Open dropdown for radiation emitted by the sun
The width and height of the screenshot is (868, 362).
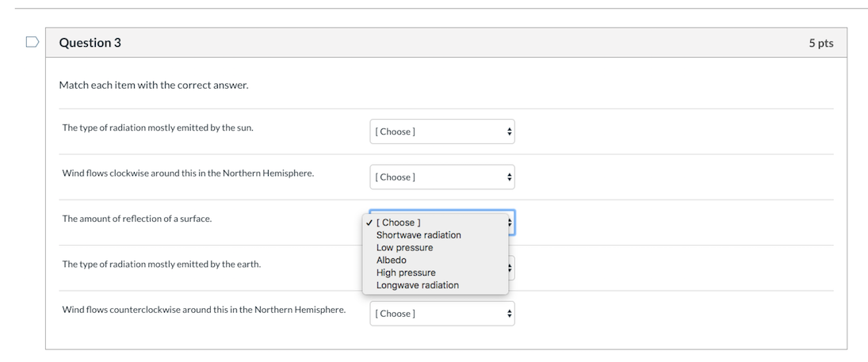click(442, 131)
